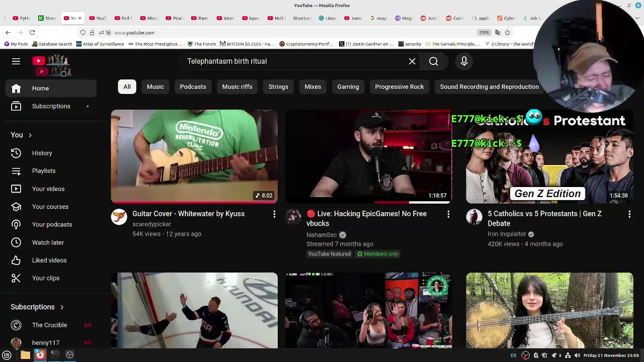644x362 pixels.
Task: Open video title Guitar Cover - Whitewater by Kyuss
Action: [188, 214]
